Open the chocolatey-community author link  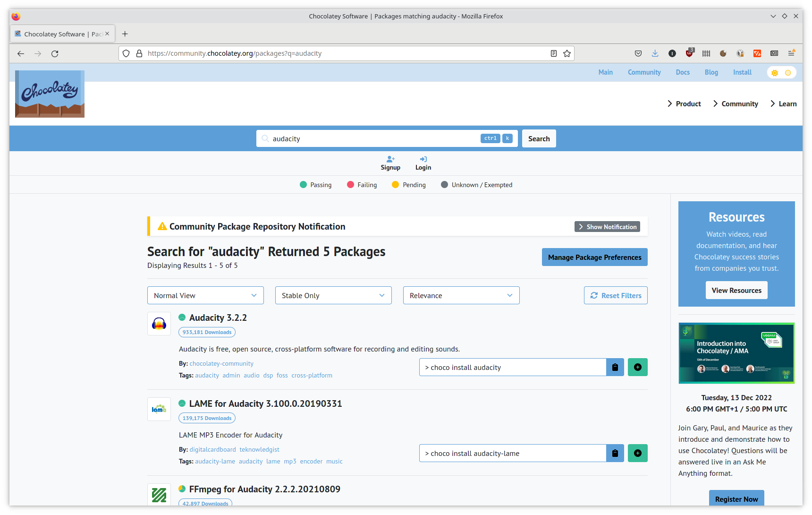tap(221, 363)
